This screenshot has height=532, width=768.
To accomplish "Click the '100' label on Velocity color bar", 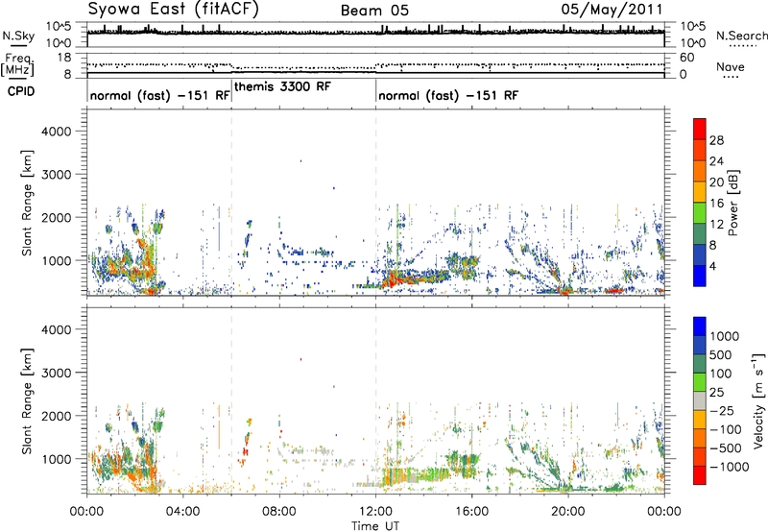I will pyautogui.click(x=721, y=374).
